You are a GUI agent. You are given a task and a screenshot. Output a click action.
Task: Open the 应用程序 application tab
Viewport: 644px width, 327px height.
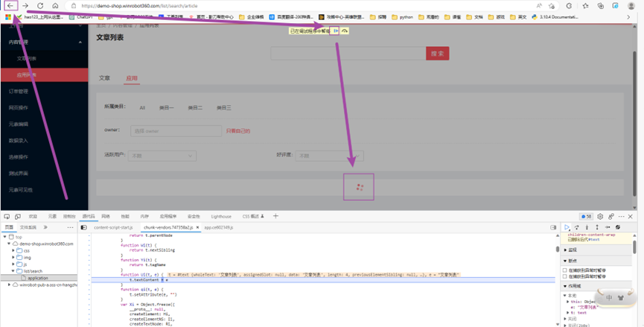click(x=168, y=217)
